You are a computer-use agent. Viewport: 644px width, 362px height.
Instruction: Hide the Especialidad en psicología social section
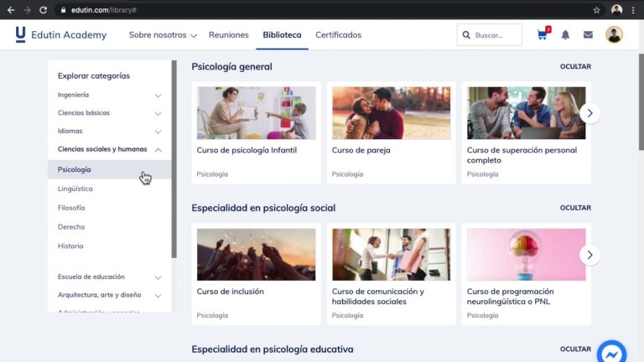pos(575,208)
